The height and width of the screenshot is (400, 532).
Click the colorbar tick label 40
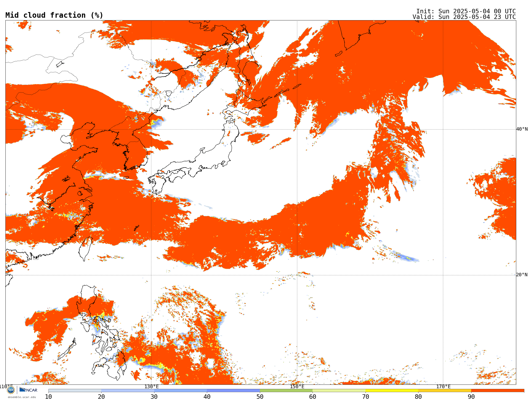click(207, 397)
